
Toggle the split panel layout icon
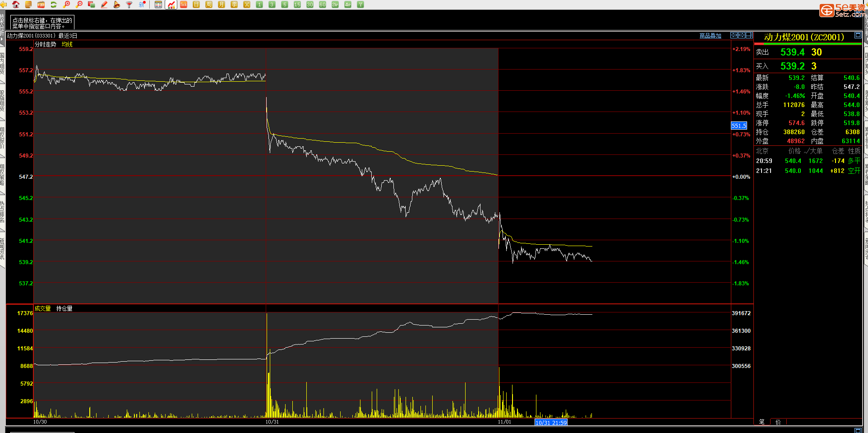[x=749, y=35]
